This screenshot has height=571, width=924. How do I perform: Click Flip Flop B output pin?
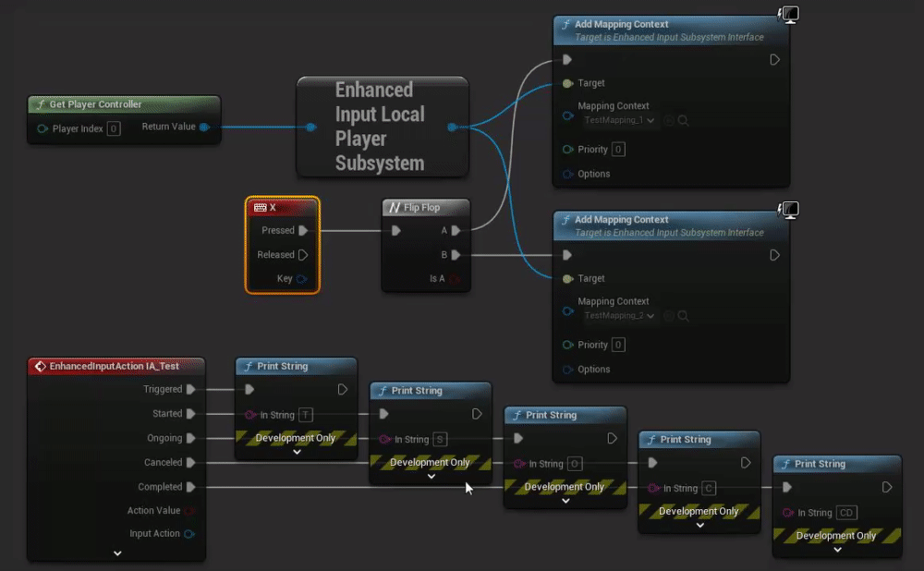click(x=456, y=255)
